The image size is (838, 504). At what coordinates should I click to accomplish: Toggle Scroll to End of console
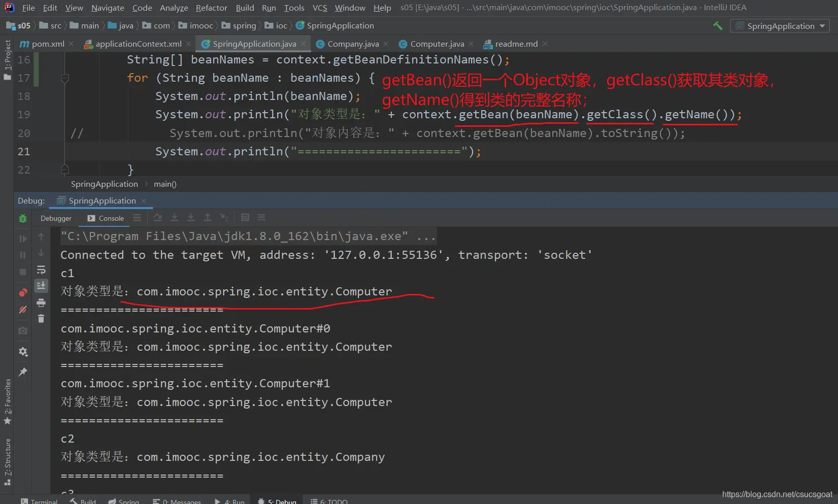41,286
